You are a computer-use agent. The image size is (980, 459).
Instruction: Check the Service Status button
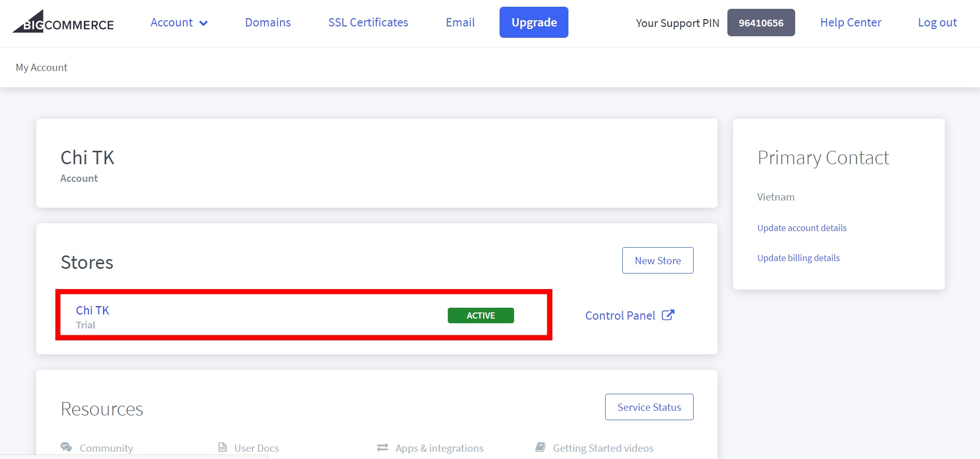(649, 407)
